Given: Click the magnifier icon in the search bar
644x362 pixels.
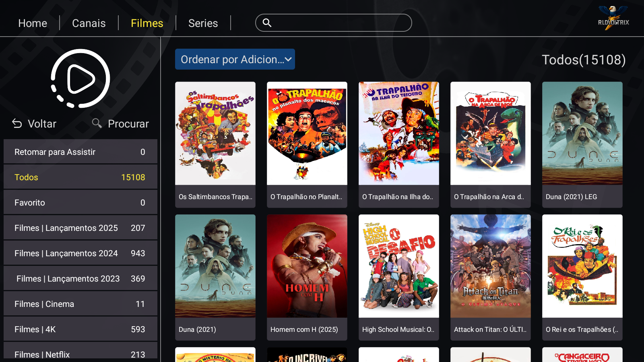Looking at the screenshot, I should 267,23.
